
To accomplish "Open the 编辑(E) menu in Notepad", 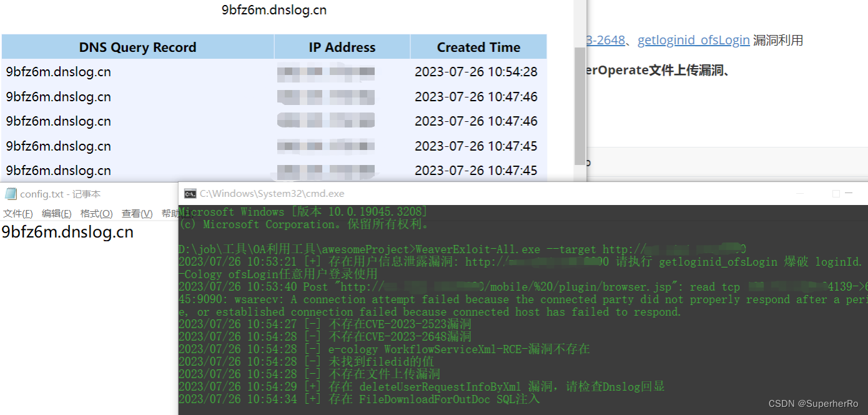I will [56, 213].
